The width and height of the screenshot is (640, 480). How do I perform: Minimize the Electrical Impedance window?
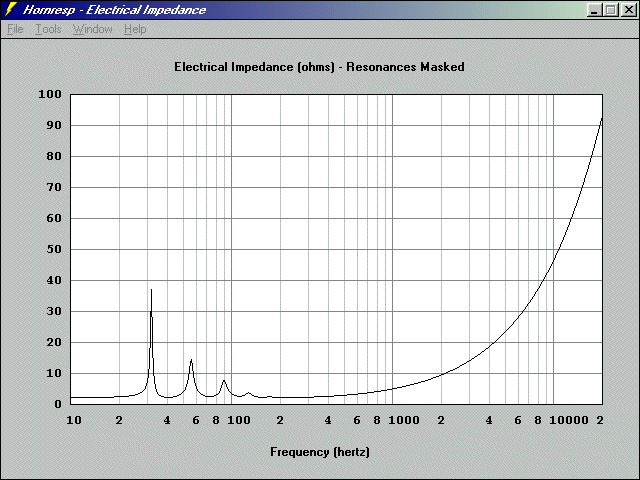[x=594, y=10]
